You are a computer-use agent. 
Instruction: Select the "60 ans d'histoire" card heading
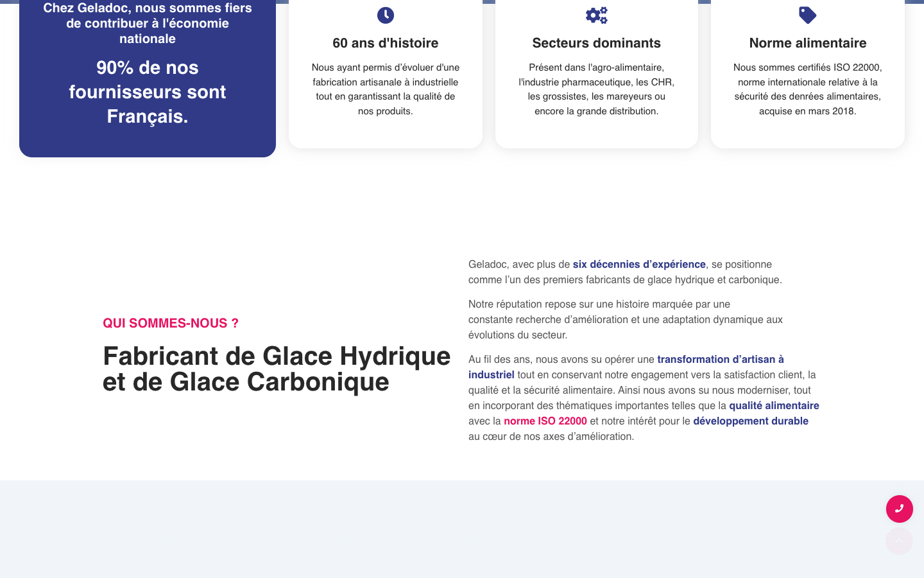click(386, 43)
